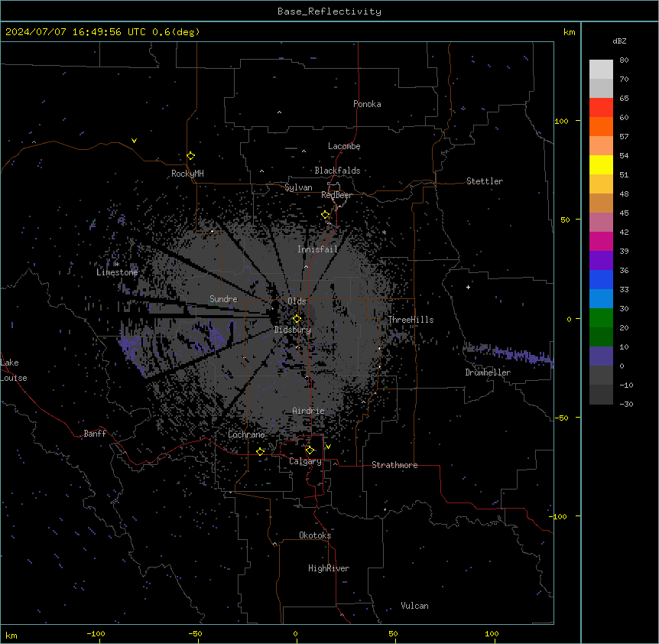Click the yellow diamond marker above RockyMH
The height and width of the screenshot is (644, 659).
190,155
